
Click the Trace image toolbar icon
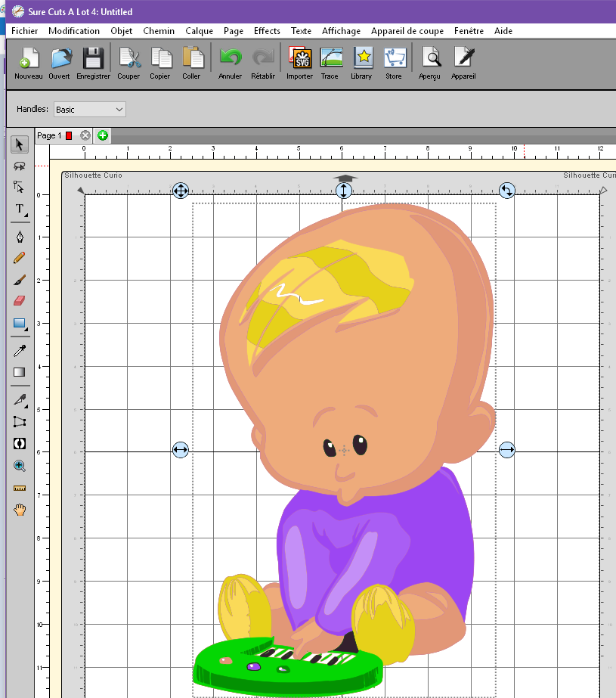[x=330, y=58]
